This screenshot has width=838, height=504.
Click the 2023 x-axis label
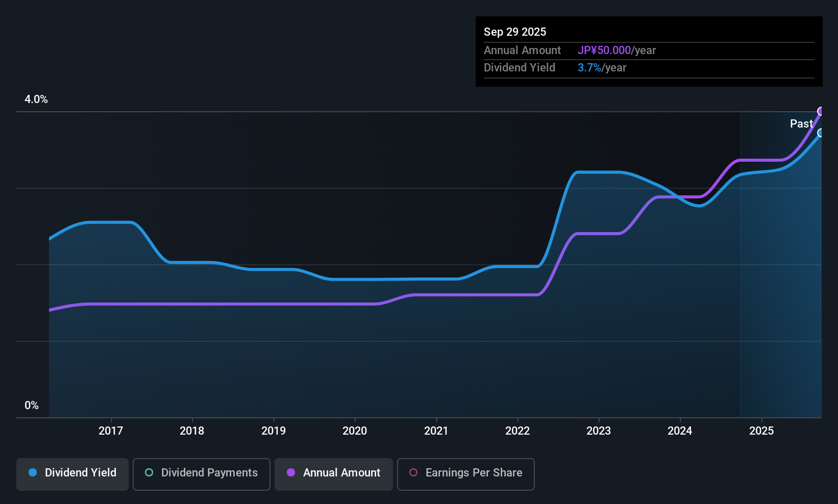[599, 431]
